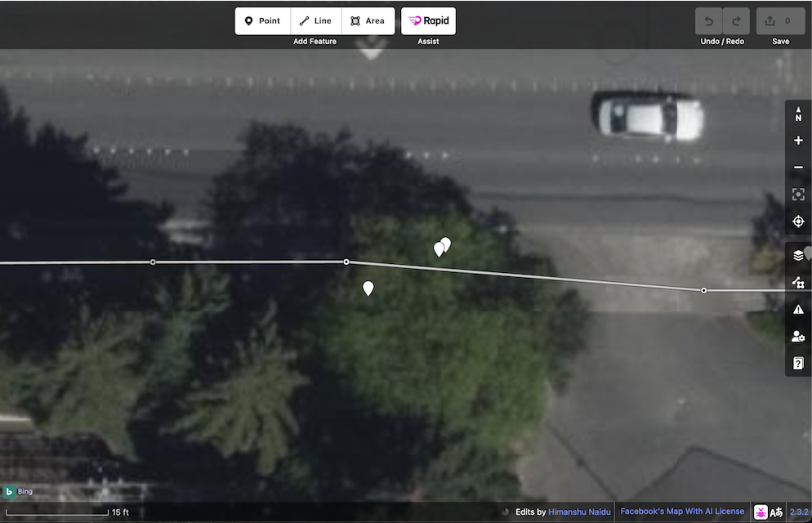Click the locate-me geolocation icon
The height and width of the screenshot is (523, 812).
click(798, 221)
